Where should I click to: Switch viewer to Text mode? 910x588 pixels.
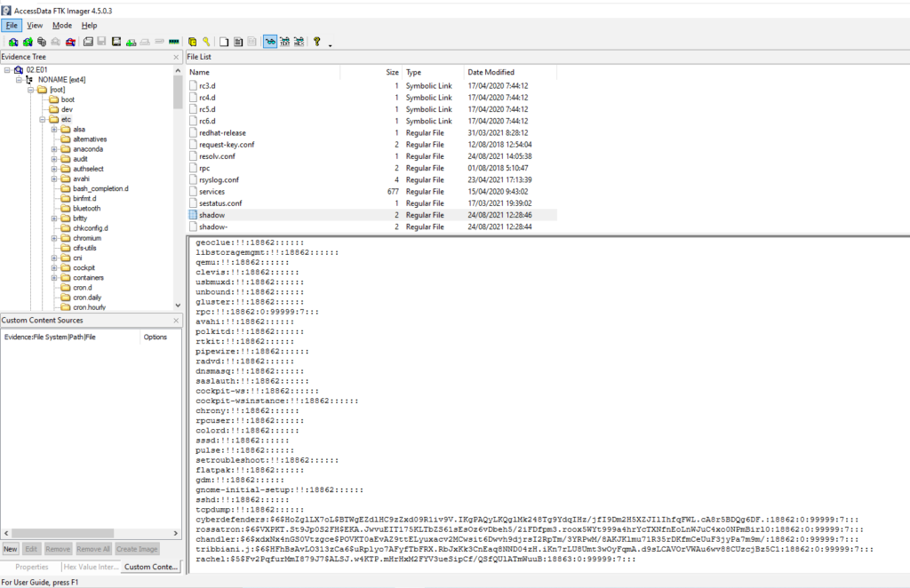283,42
